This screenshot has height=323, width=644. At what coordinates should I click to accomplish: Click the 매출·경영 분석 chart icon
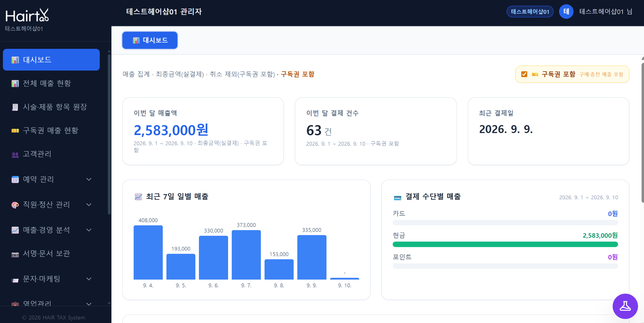click(x=15, y=230)
